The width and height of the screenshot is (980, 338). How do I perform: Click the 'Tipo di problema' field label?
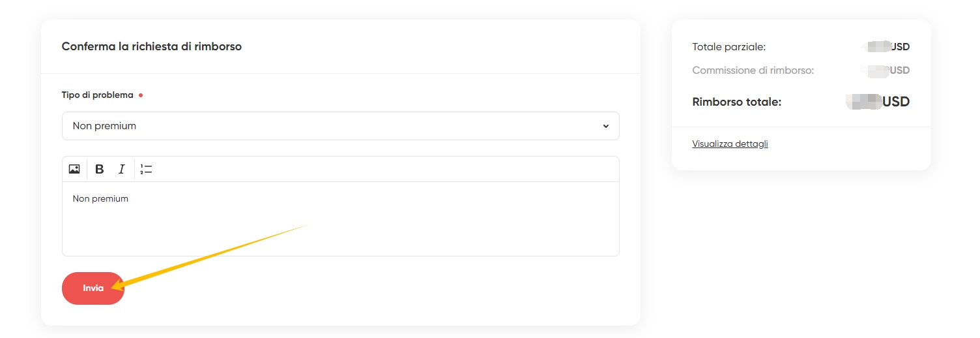point(98,95)
